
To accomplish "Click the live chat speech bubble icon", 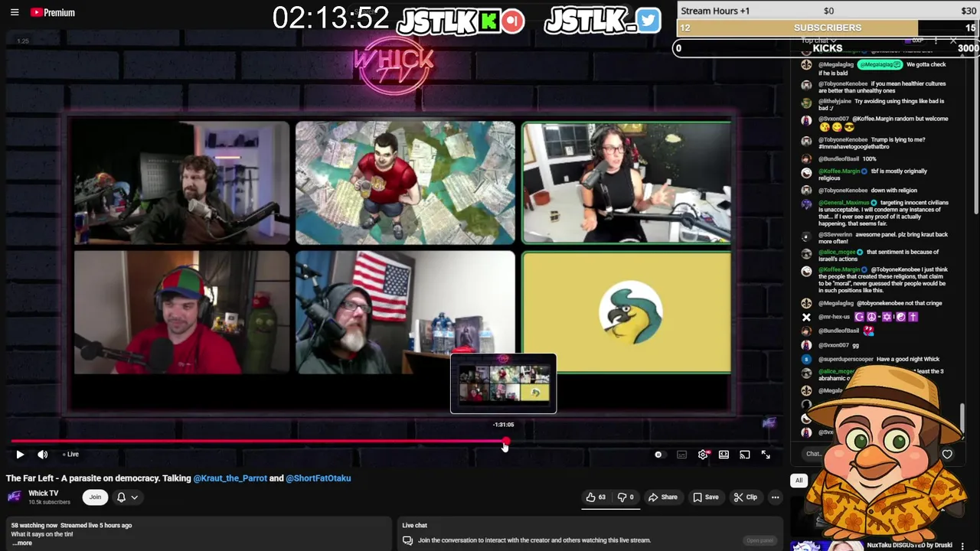I will (x=407, y=540).
